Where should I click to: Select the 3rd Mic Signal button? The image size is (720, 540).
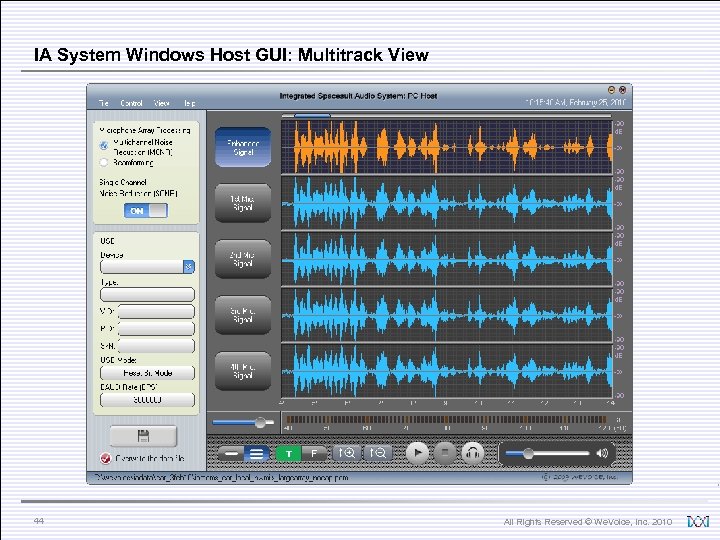[243, 315]
